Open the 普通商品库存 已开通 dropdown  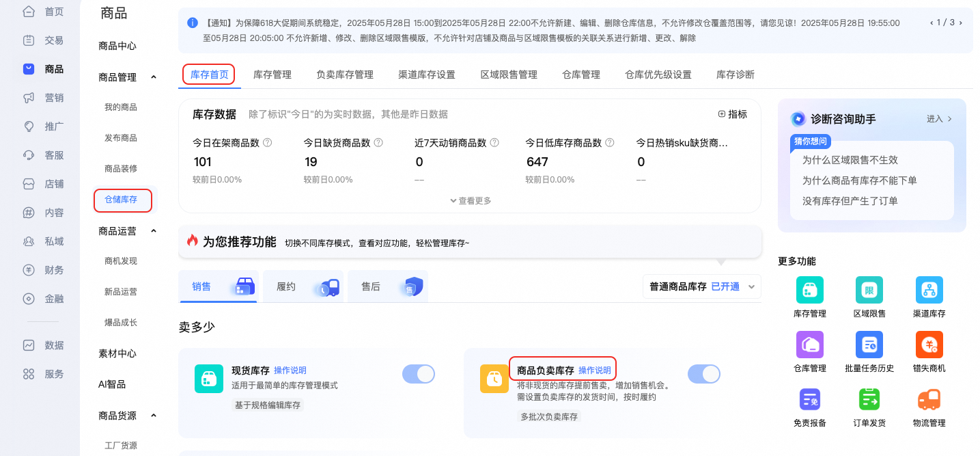[x=702, y=286]
